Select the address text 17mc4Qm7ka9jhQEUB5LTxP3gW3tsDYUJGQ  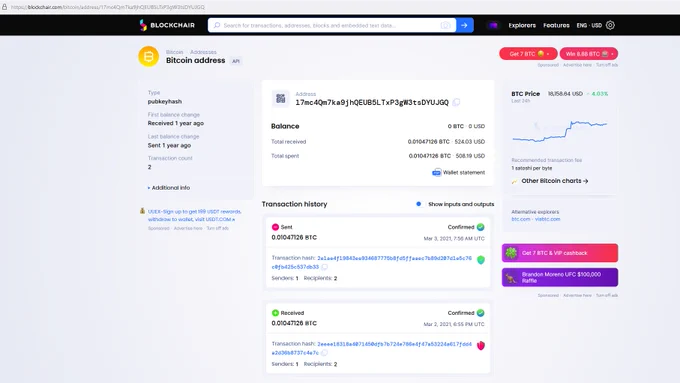tap(372, 102)
